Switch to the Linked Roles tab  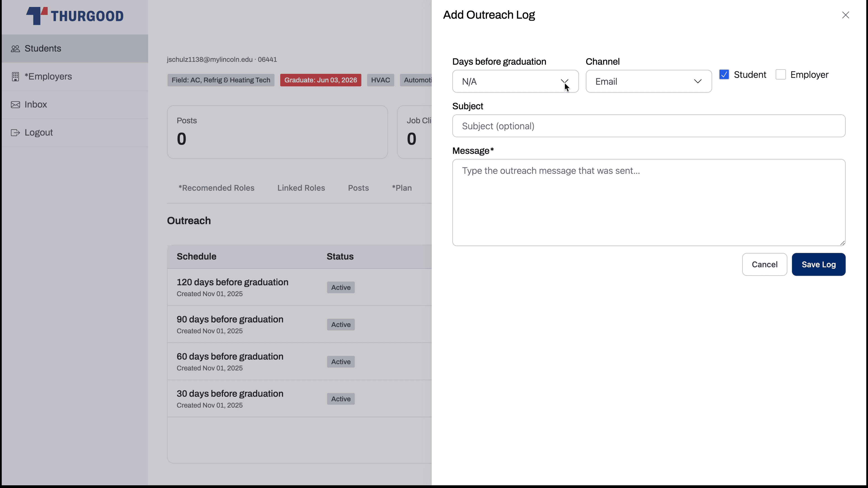301,188
